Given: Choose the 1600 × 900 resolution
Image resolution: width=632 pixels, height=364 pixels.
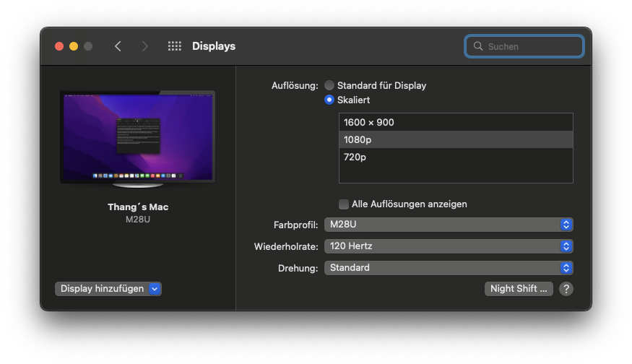Looking at the screenshot, I should [x=456, y=123].
